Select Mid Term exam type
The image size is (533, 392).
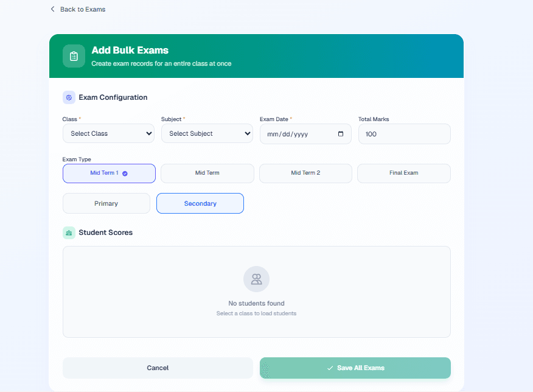tap(207, 173)
